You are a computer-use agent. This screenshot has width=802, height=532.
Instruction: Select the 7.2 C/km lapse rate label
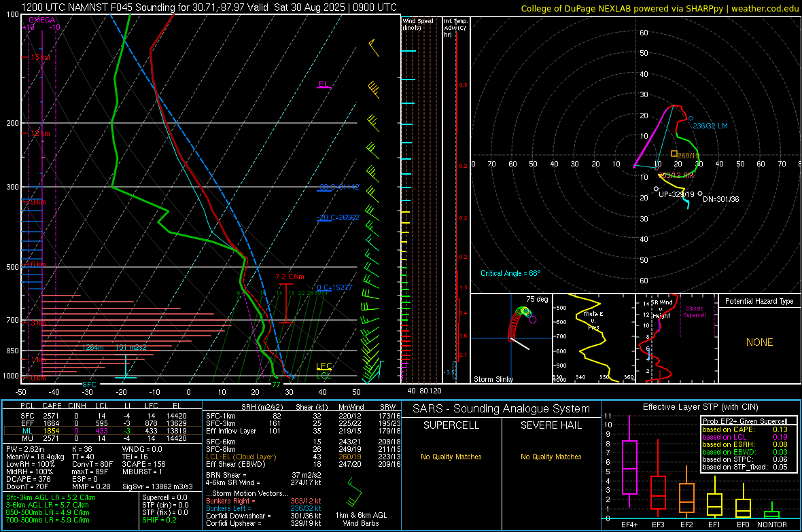290,277
